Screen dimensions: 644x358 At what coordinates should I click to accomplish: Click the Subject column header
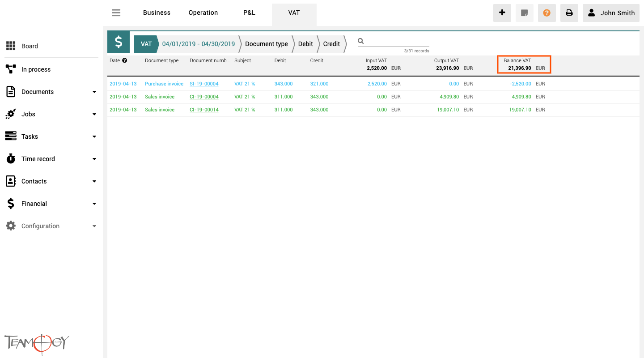pyautogui.click(x=243, y=60)
